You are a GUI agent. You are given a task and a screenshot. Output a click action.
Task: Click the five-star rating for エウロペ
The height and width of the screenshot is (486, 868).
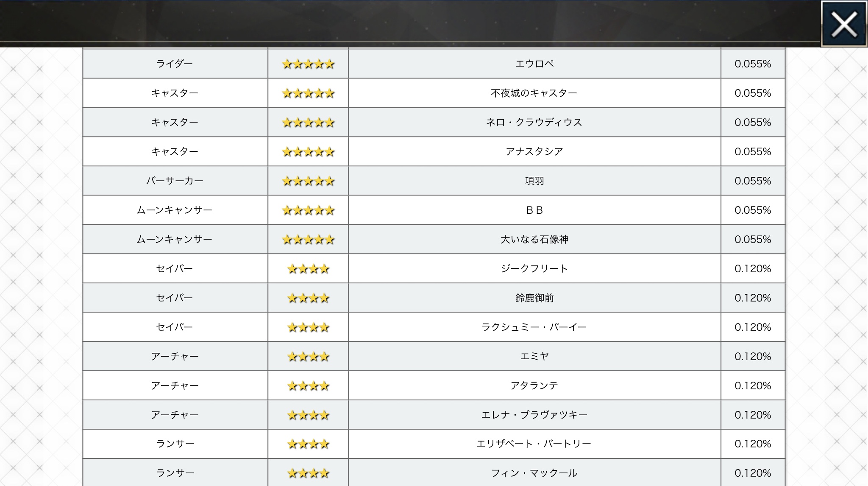(x=308, y=64)
